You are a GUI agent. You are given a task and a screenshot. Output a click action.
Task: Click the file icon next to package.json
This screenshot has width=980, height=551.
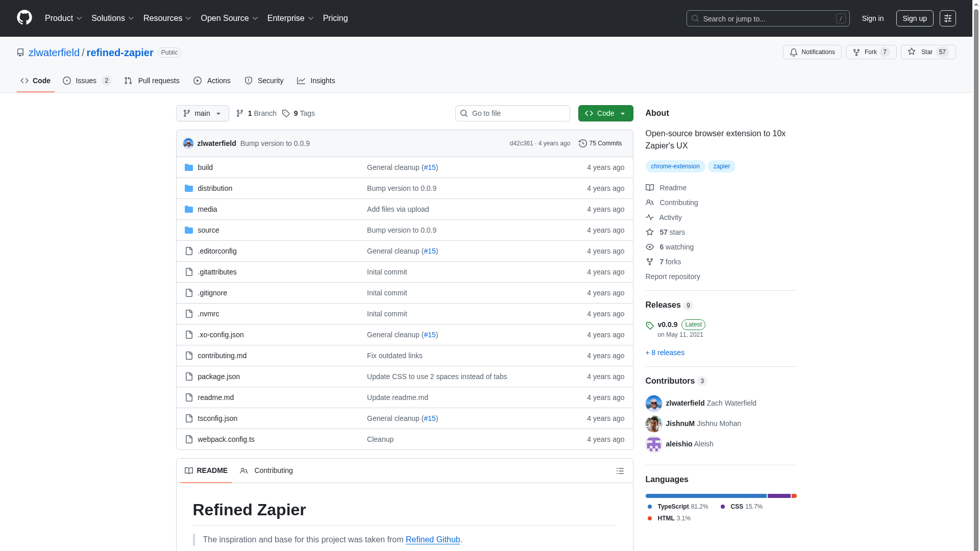point(189,377)
